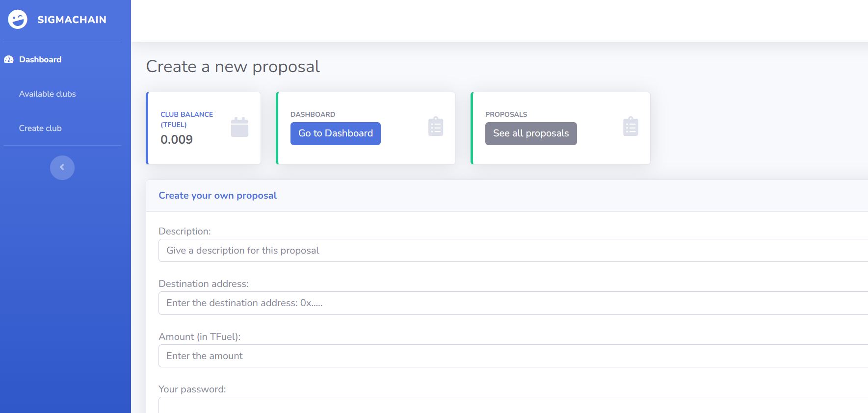
Task: Collapse the sidebar with the chevron toggle
Action: [62, 168]
